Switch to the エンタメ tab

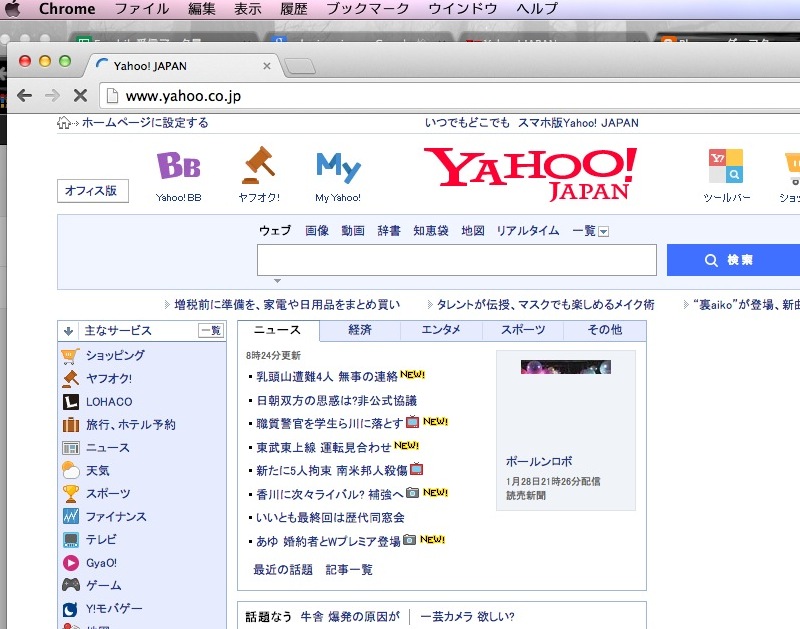441,330
